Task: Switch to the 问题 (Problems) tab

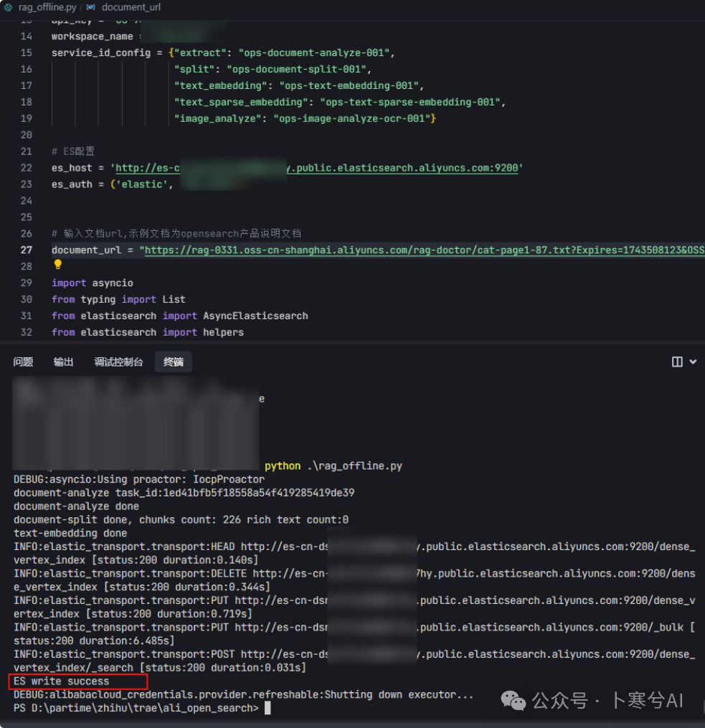Action: (23, 362)
